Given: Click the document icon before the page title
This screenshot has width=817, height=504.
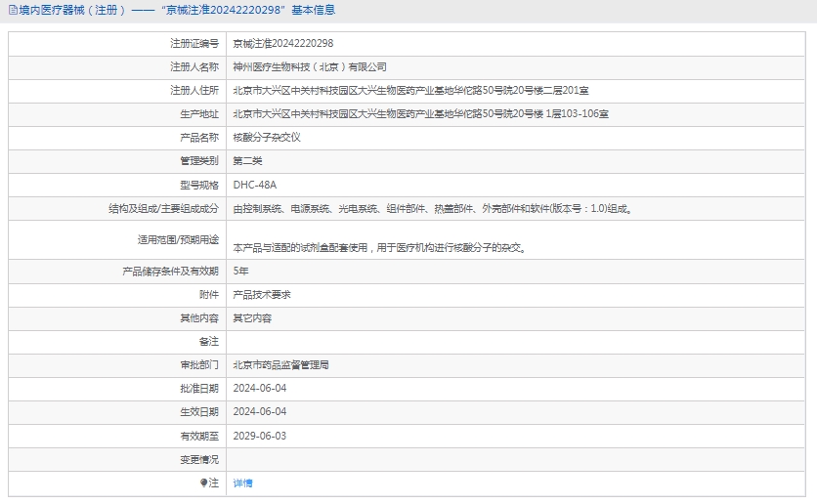Looking at the screenshot, I should (13, 11).
